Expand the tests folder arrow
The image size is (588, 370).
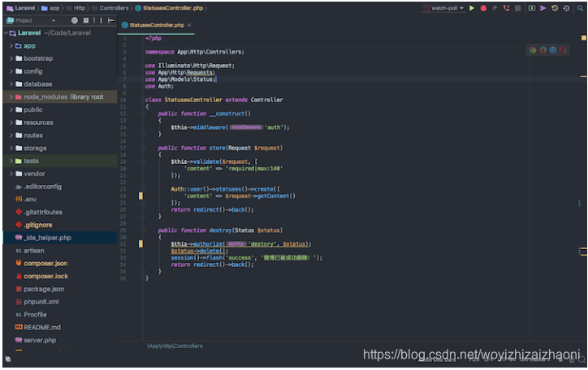coord(11,161)
